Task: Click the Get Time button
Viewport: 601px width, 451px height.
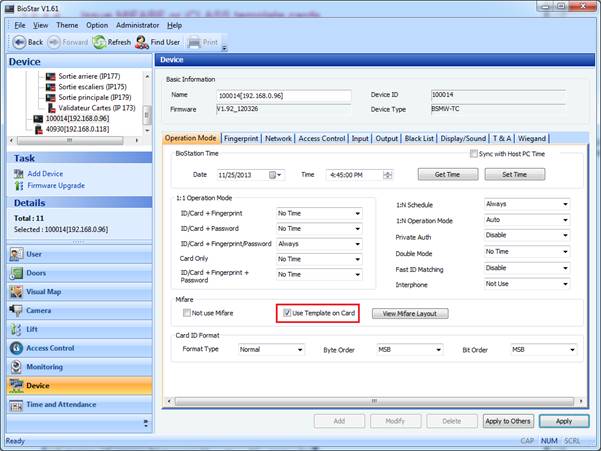Action: 447,174
